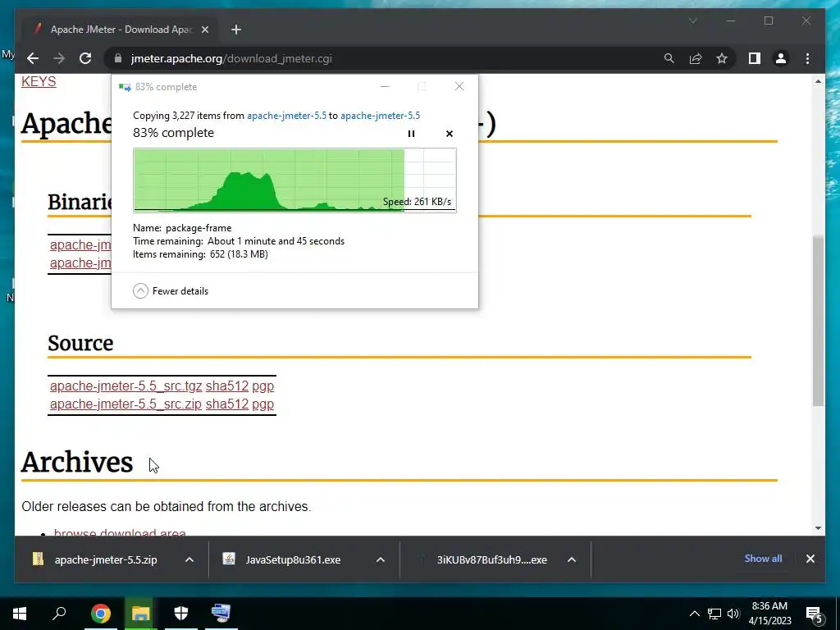Click the forward navigation arrow

pyautogui.click(x=59, y=58)
